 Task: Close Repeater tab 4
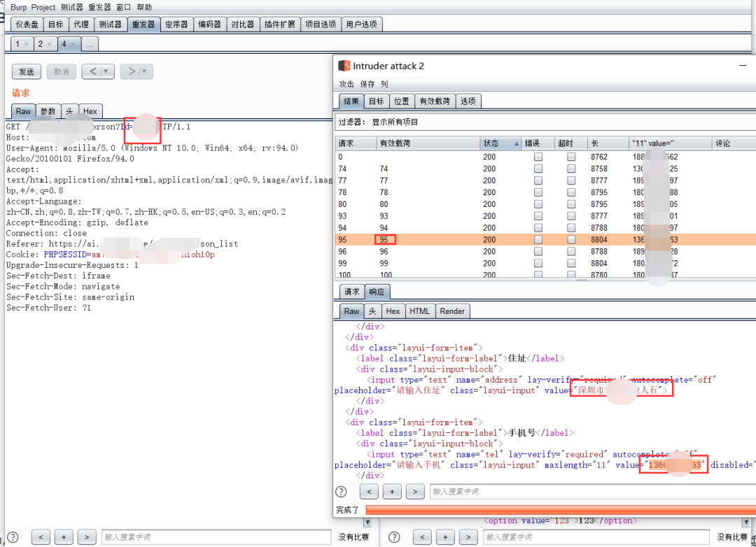[x=73, y=44]
